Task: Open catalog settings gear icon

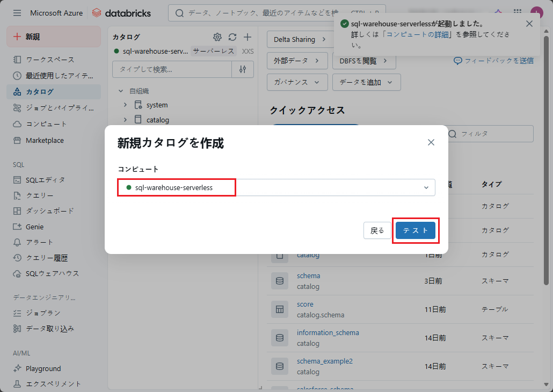Action: [217, 37]
